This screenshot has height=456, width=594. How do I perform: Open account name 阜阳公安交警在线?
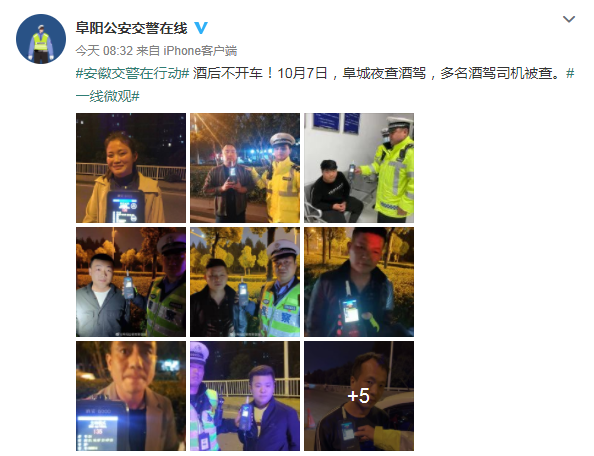pyautogui.click(x=131, y=28)
